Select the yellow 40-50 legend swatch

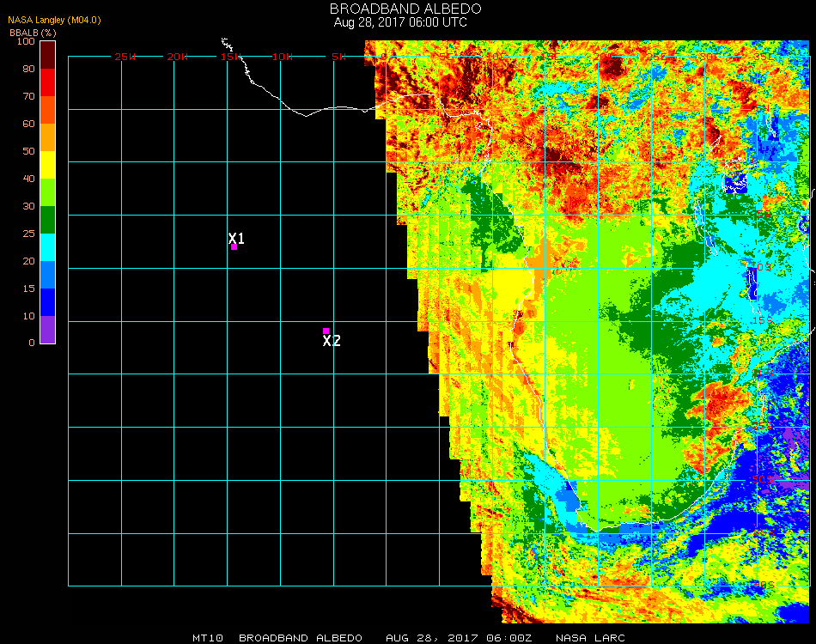click(47, 165)
